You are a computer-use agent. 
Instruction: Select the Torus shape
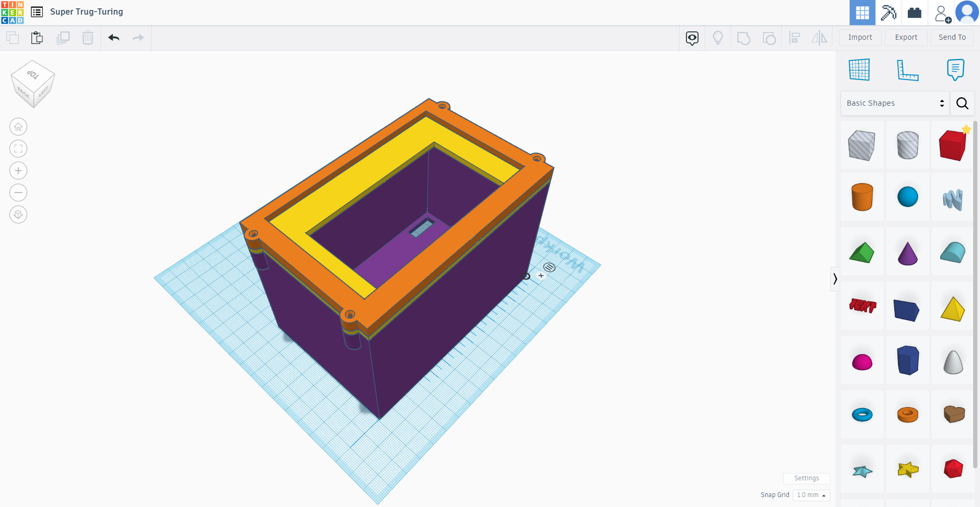coord(862,414)
